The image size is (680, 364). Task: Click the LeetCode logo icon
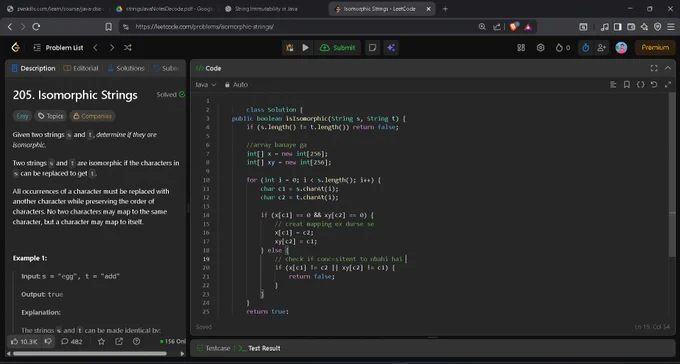click(16, 47)
